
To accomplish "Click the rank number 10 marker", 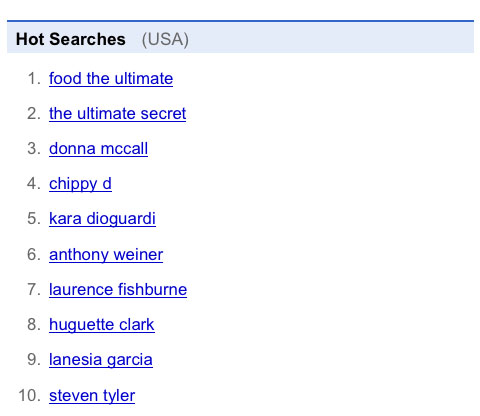I will tap(30, 396).
